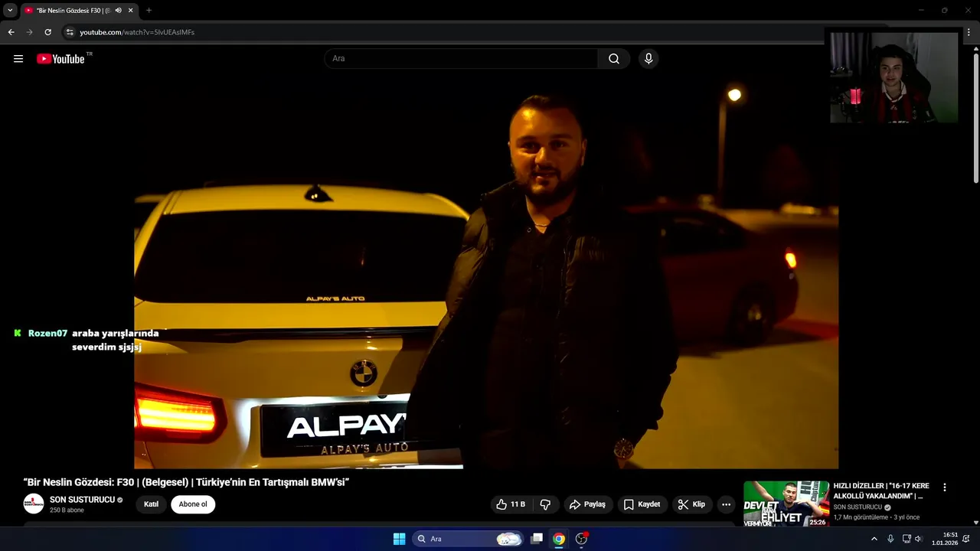This screenshot has height=551, width=980.
Task: Focus the YouTube 'Ara' search box
Action: 461,58
